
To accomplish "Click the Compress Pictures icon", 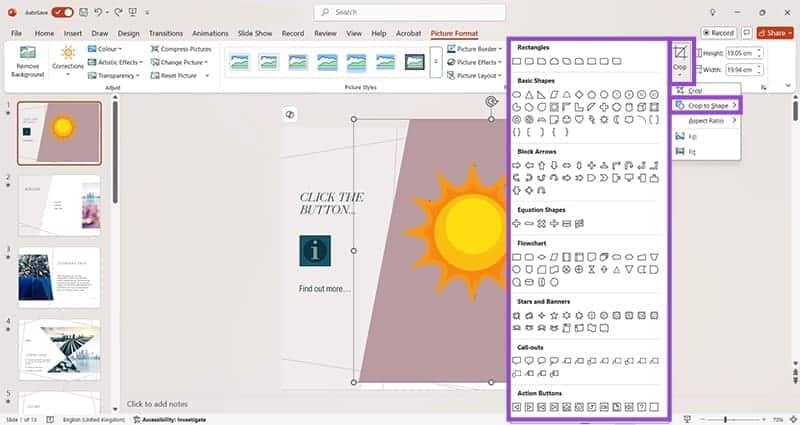I will pos(155,49).
